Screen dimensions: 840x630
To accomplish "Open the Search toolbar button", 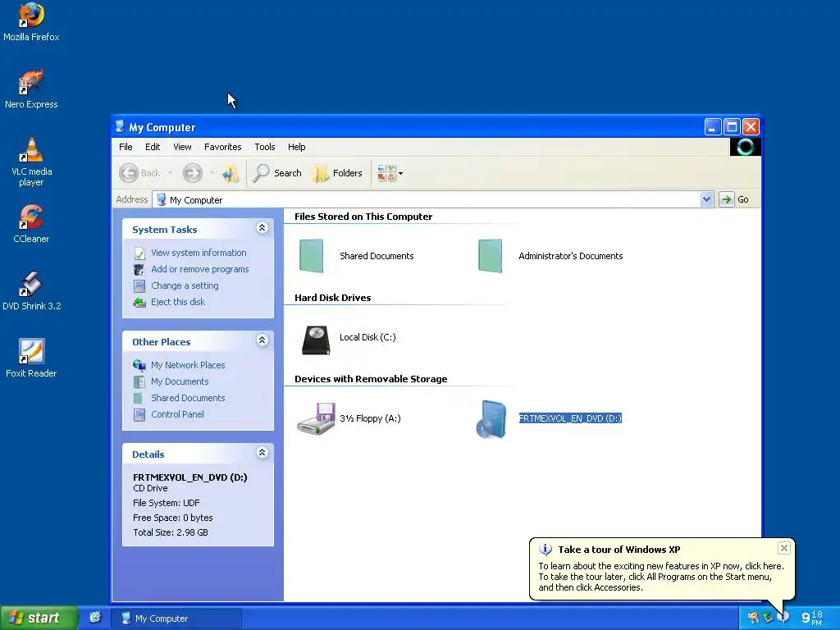I will [277, 173].
